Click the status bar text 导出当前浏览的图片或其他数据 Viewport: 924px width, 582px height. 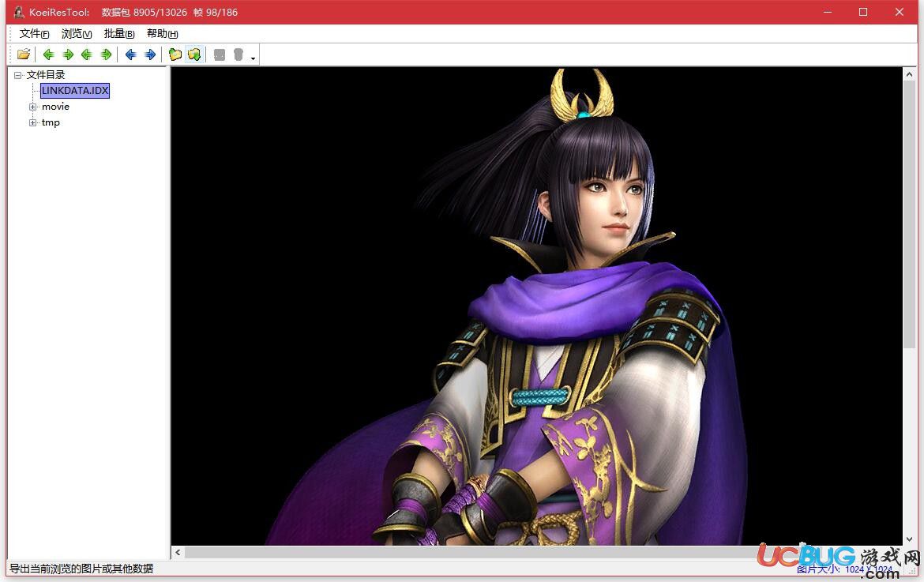81,569
